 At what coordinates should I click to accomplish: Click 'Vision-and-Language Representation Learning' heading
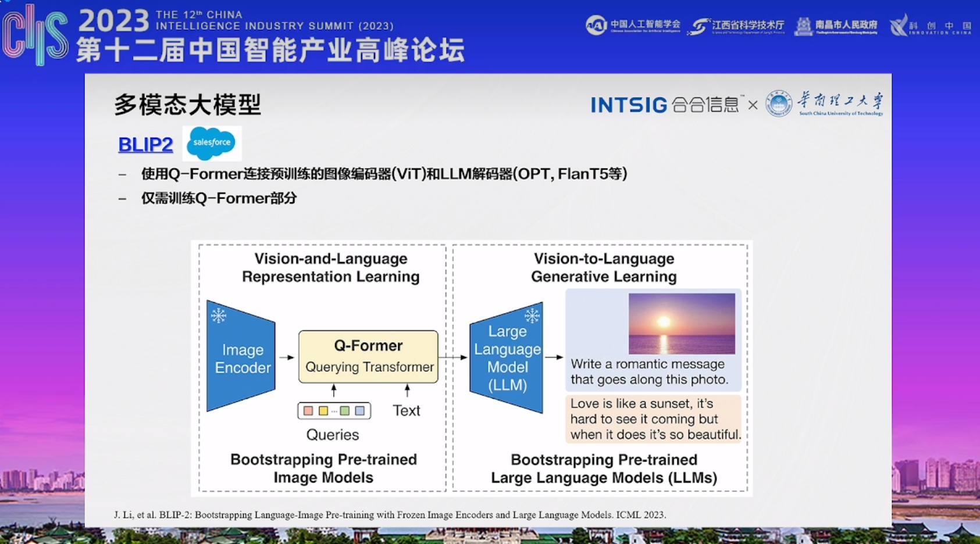click(330, 267)
